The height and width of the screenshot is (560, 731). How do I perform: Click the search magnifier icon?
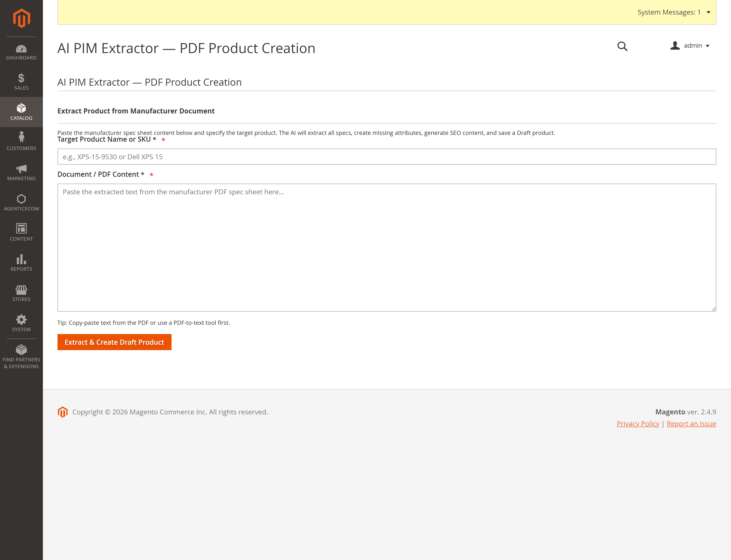click(622, 46)
